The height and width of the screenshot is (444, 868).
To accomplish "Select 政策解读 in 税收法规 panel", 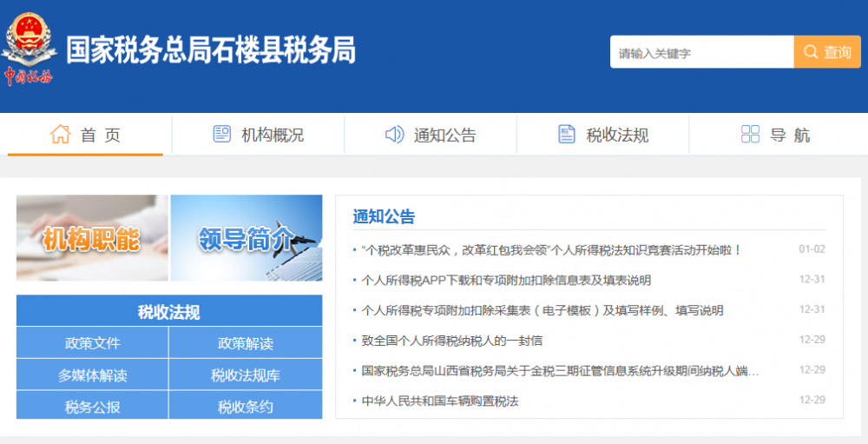I will tap(246, 343).
